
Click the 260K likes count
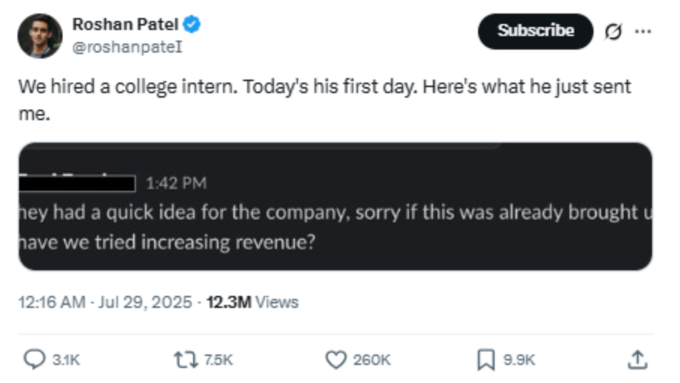click(372, 360)
